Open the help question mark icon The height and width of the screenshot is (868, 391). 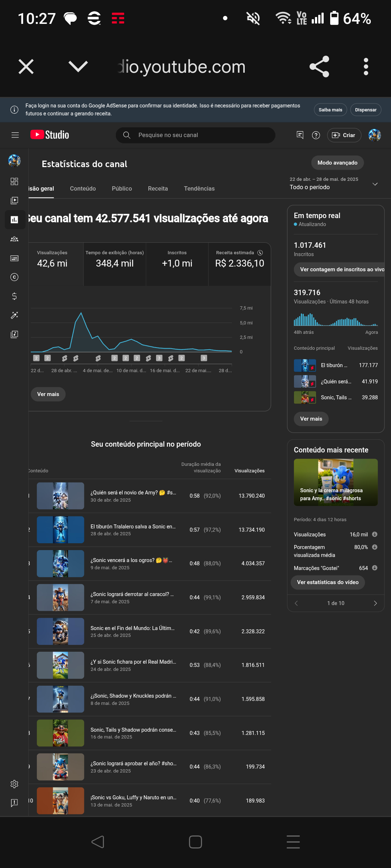[x=316, y=135]
